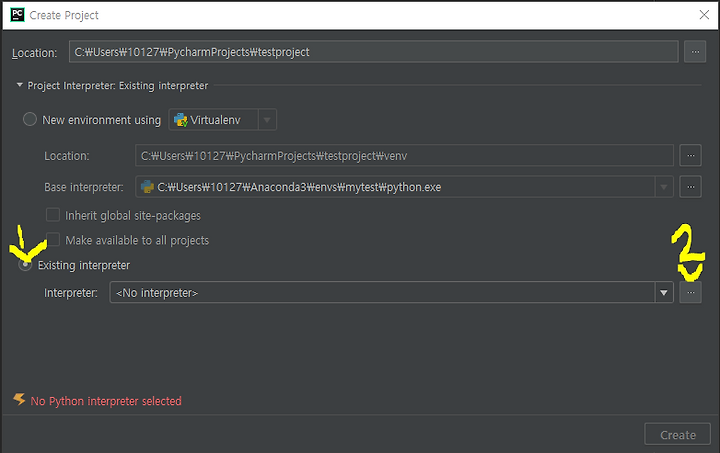Image resolution: width=720 pixels, height=453 pixels.
Task: Collapse the Project Interpreter section
Action: point(19,85)
